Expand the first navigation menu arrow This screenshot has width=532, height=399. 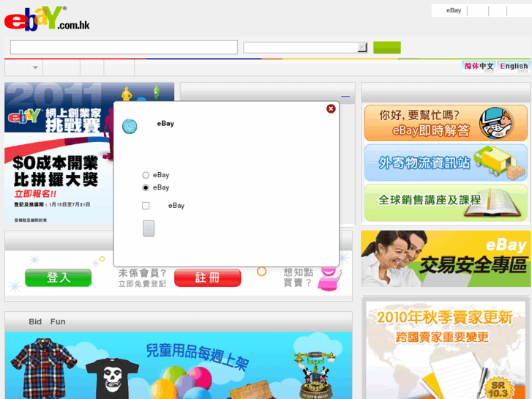click(35, 67)
